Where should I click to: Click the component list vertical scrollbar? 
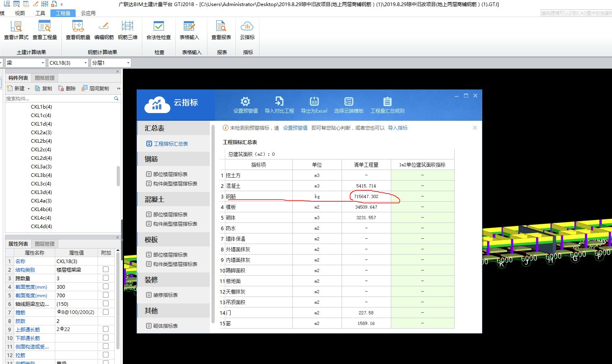click(118, 176)
